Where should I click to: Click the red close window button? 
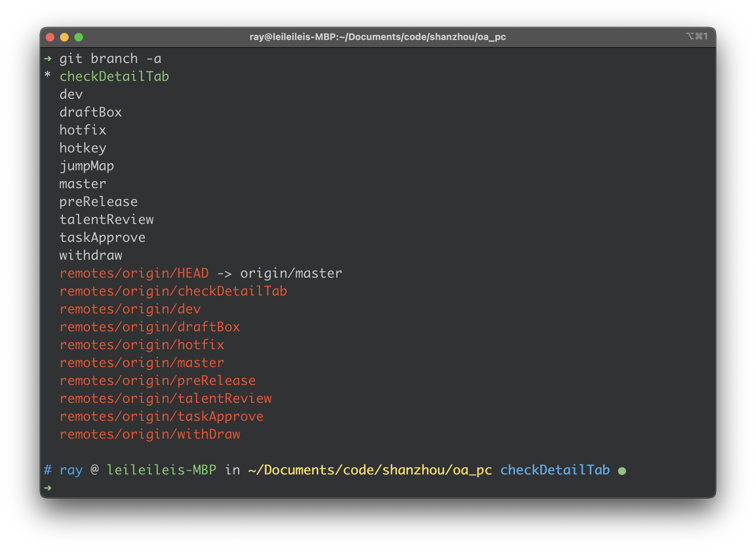click(50, 37)
